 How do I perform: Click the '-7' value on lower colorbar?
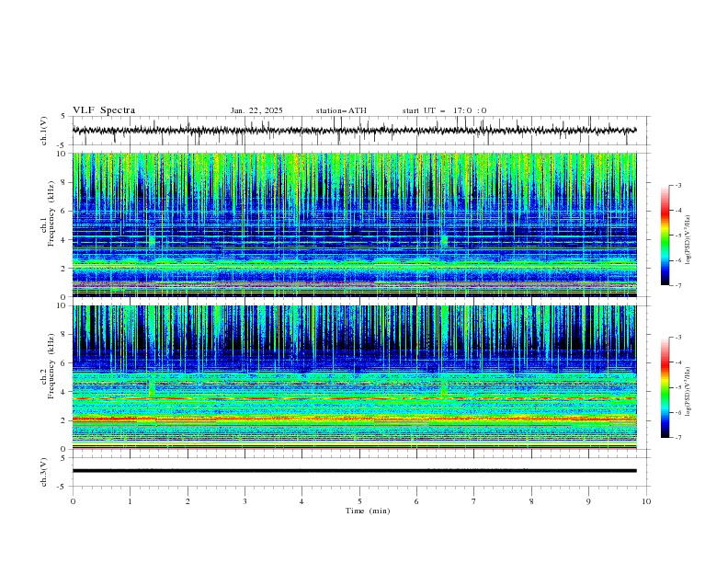pos(677,438)
